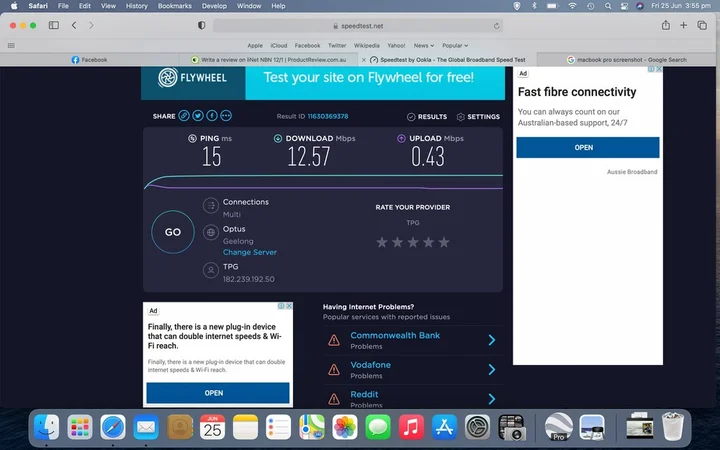Open speedtest SETTINGS

pos(478,117)
